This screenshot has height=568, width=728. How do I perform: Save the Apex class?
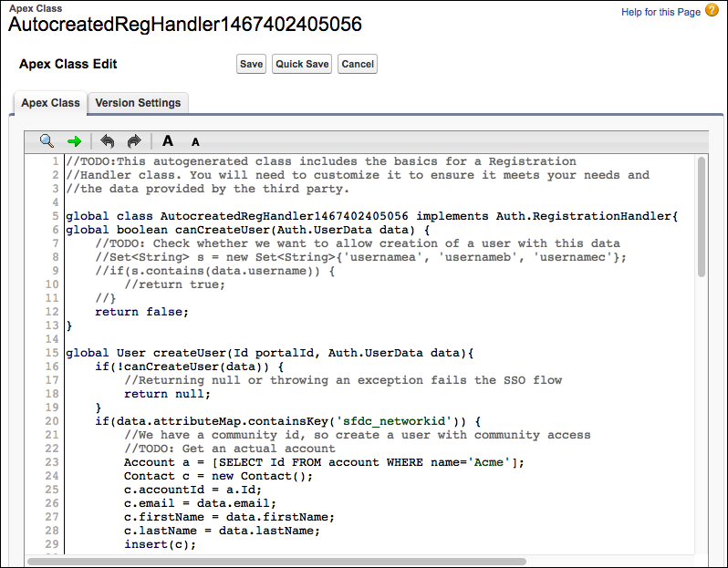click(x=251, y=64)
